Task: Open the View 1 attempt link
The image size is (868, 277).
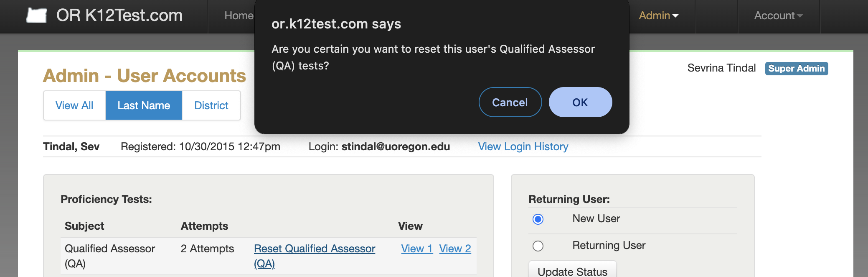Action: click(x=417, y=249)
